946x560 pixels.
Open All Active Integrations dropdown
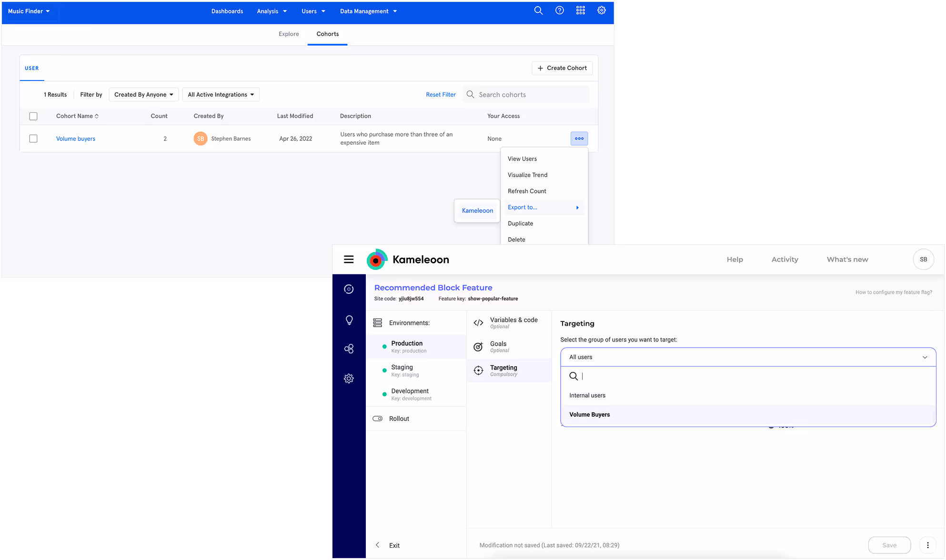221,95
